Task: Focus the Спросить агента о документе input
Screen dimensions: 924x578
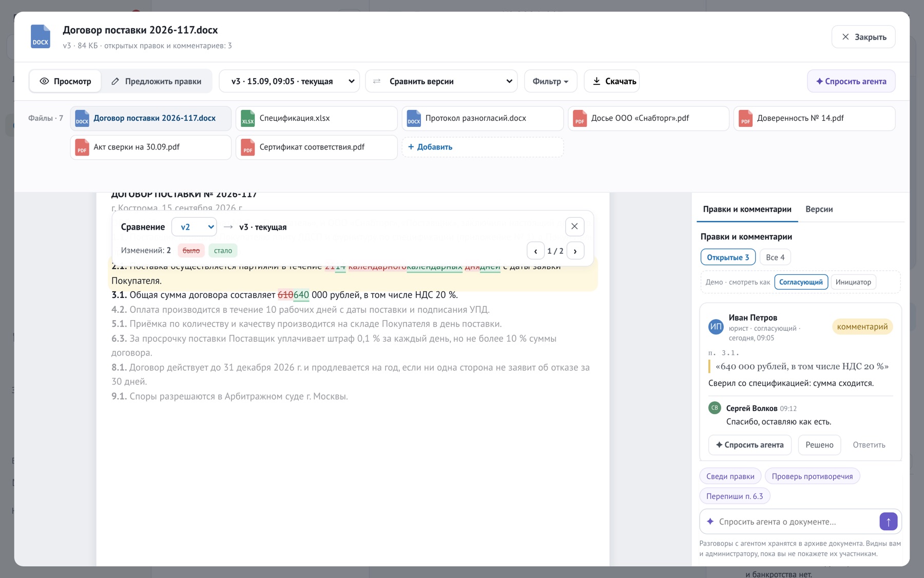Action: 797,521
